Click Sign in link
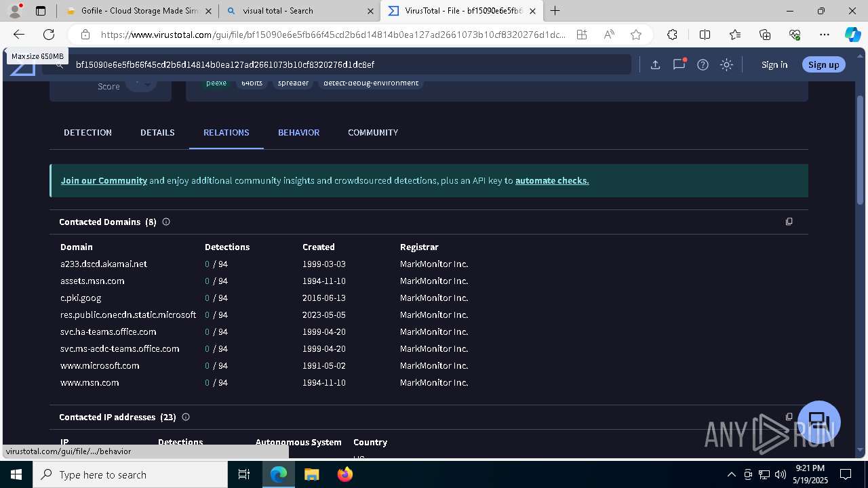Screen dimensions: 868x488 pos(774,64)
